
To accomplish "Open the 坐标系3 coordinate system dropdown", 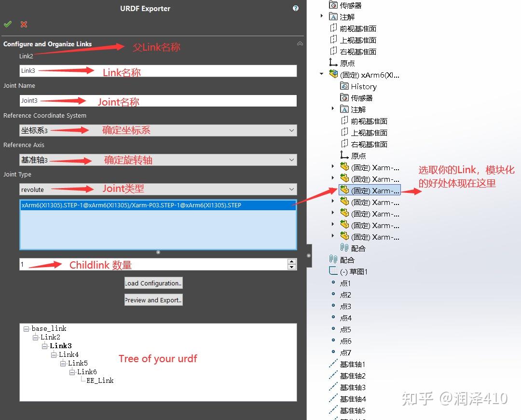I will pyautogui.click(x=291, y=130).
